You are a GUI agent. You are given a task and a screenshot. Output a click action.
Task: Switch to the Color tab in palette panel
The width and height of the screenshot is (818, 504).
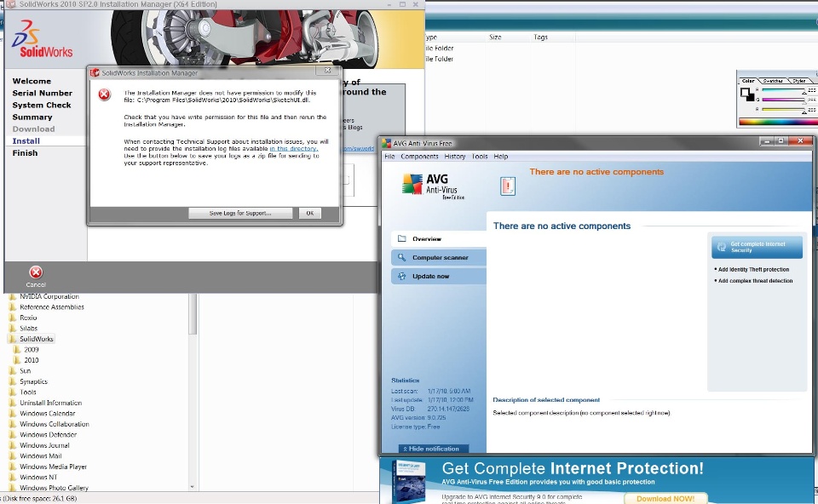748,81
